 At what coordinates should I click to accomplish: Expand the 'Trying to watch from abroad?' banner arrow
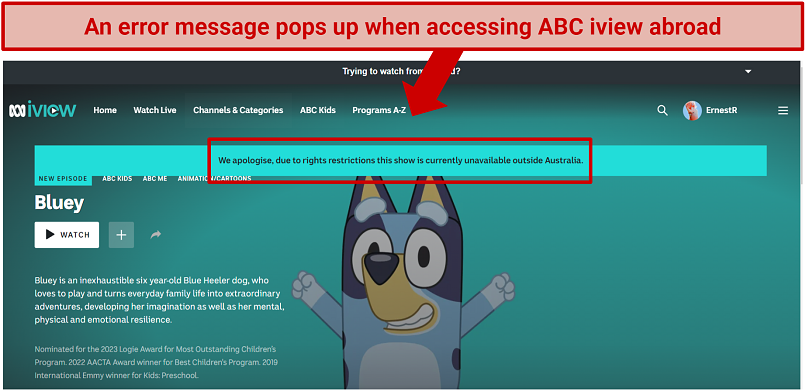click(x=748, y=71)
